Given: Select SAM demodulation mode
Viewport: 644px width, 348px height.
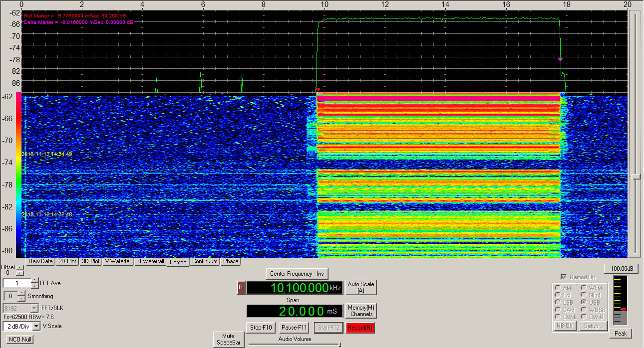Looking at the screenshot, I should tap(557, 310).
